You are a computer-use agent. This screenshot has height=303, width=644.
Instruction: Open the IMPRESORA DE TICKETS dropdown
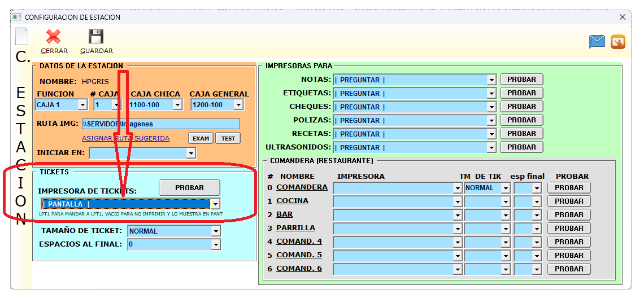[x=215, y=204]
